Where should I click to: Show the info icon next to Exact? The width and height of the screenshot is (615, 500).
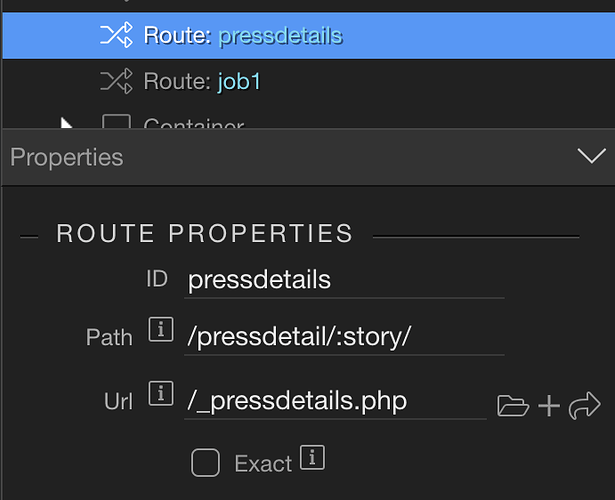312,457
